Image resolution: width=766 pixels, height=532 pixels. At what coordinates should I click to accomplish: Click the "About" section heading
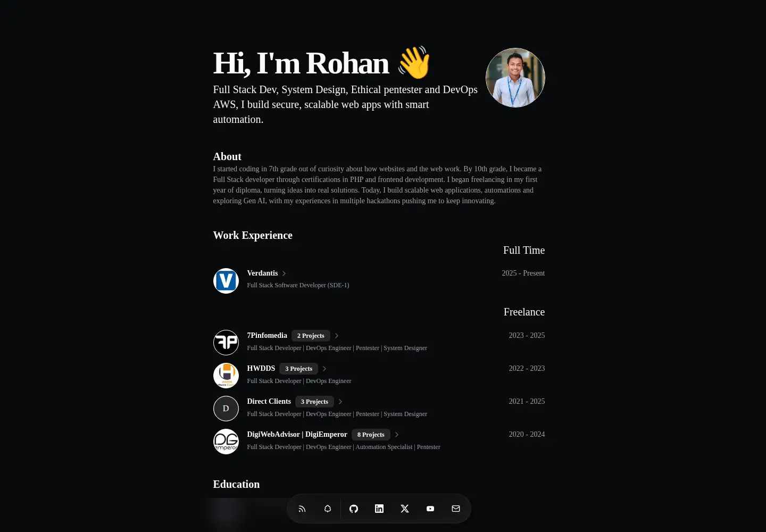[227, 156]
